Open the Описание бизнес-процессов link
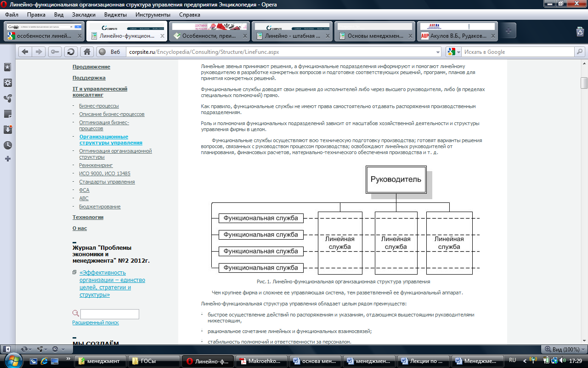 [x=112, y=114]
